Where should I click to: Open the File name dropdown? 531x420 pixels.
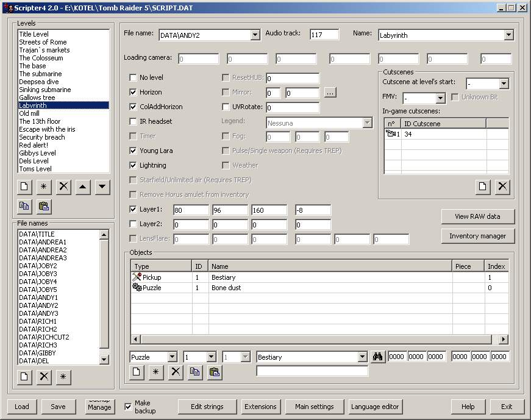click(x=255, y=35)
